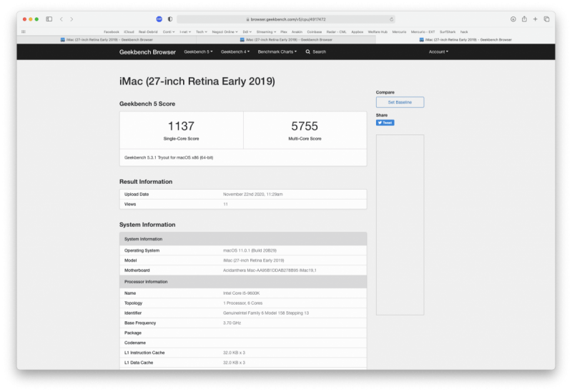This screenshot has width=572, height=392.
Task: Select the currently active iMac Geekbench tab
Action: coord(465,39)
